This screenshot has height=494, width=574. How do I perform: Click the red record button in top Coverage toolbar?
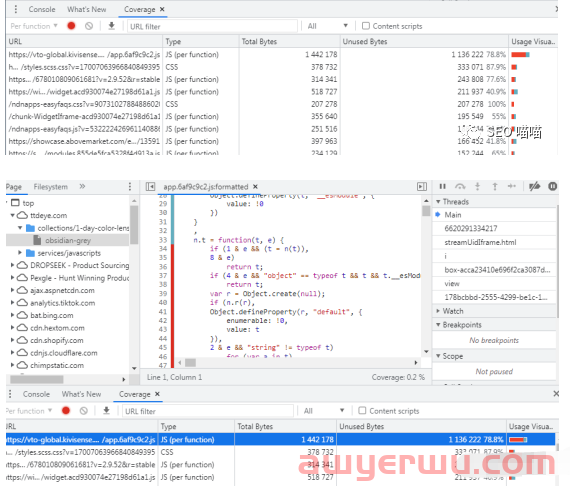(x=71, y=26)
